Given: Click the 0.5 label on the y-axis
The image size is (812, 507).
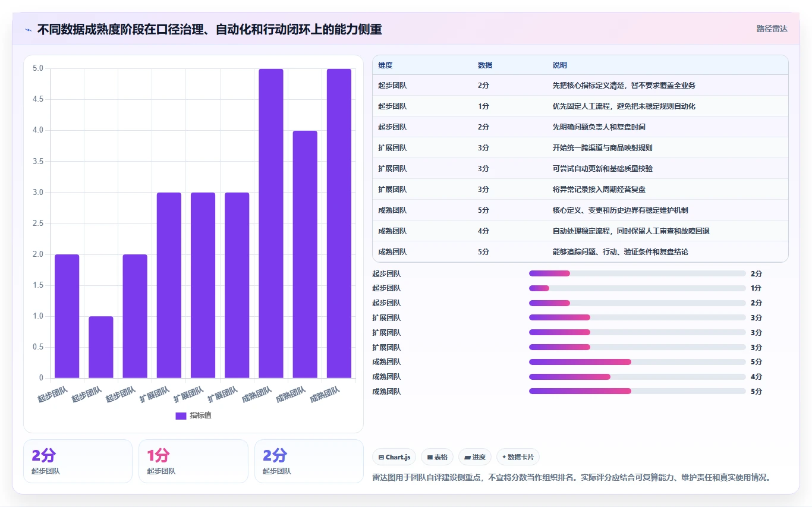Looking at the screenshot, I should point(37,347).
